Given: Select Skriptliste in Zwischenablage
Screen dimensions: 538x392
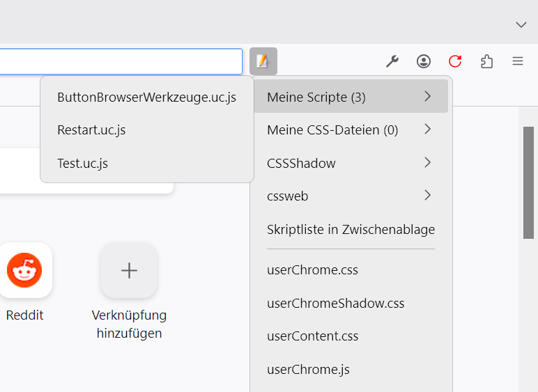Looking at the screenshot, I should click(351, 229).
